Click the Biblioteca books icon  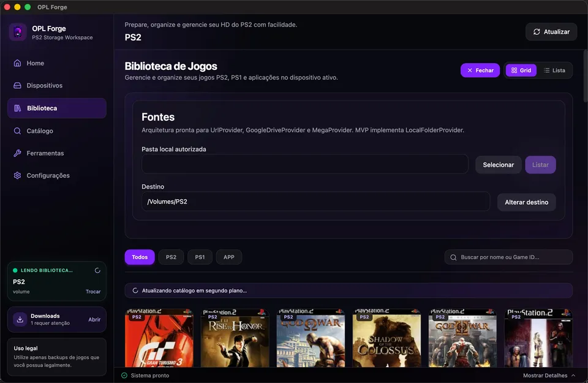18,108
